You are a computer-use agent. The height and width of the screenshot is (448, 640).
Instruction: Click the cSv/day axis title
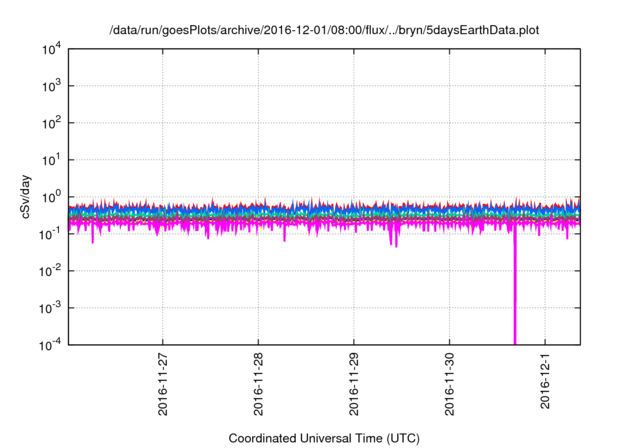pos(26,197)
